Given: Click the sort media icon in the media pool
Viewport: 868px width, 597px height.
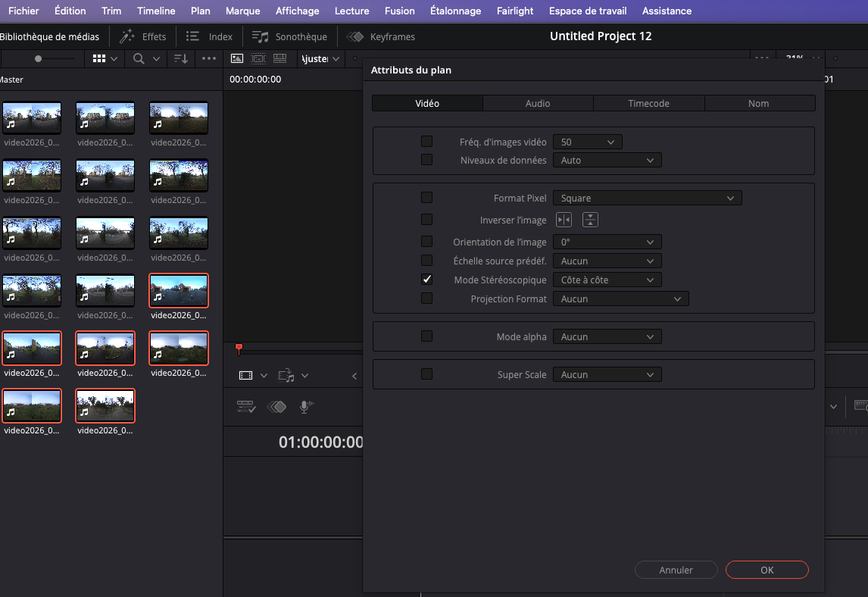Looking at the screenshot, I should click(x=180, y=58).
